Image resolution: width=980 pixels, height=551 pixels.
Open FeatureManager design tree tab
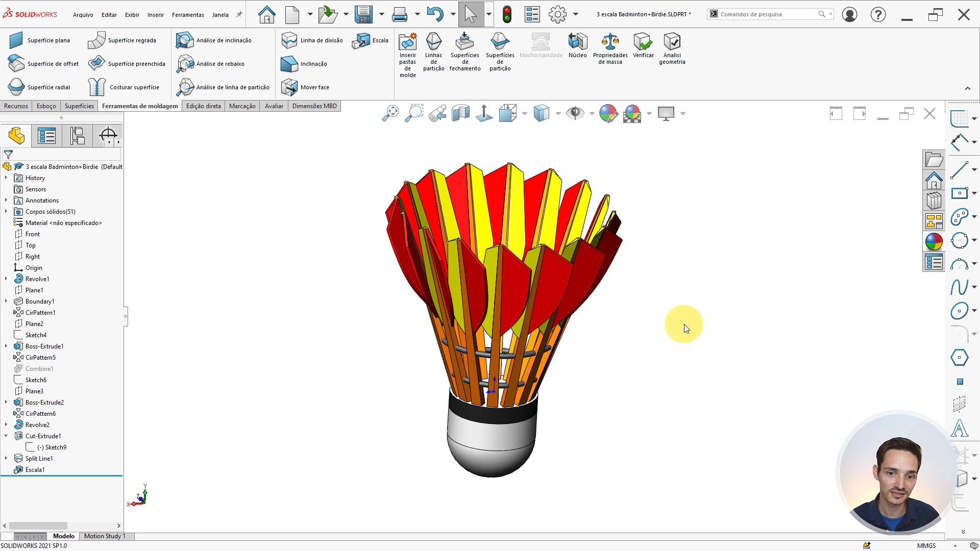pos(16,136)
